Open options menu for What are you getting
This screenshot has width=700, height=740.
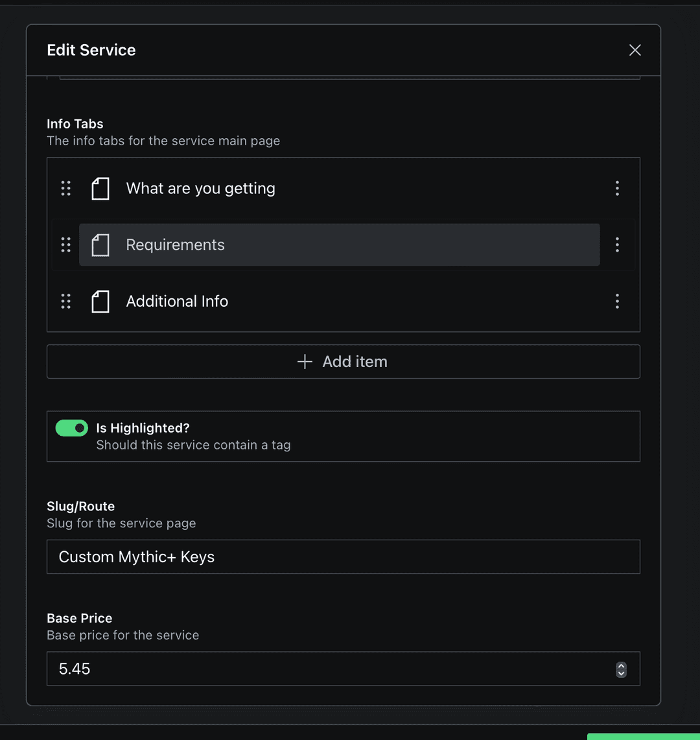(617, 188)
